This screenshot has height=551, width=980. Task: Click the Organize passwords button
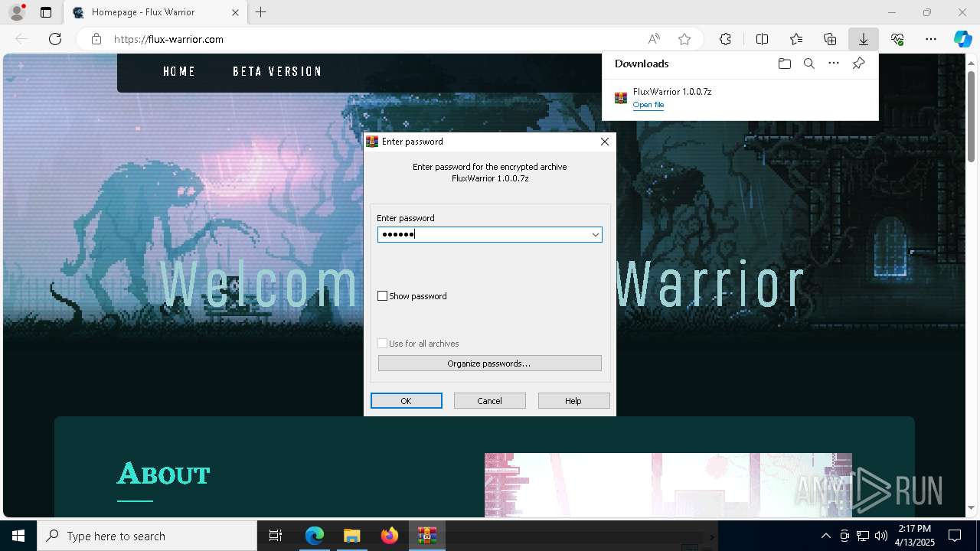pos(490,364)
